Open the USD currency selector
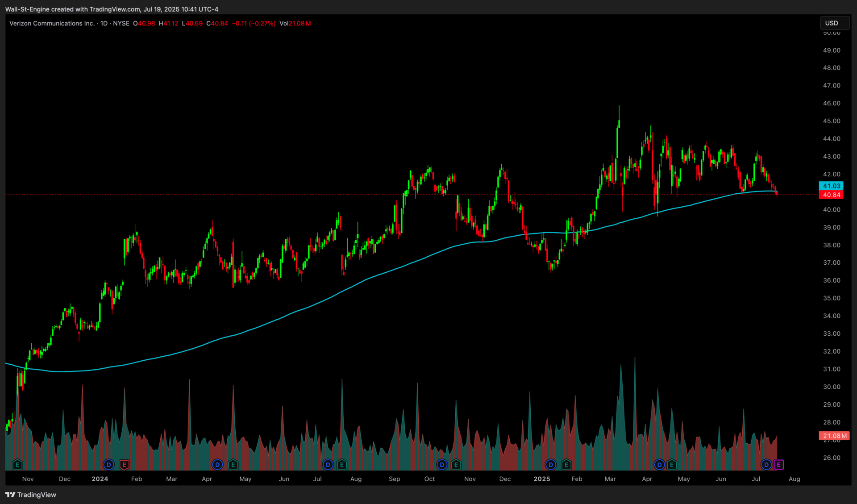Screen dimensions: 857x504 tap(834, 23)
